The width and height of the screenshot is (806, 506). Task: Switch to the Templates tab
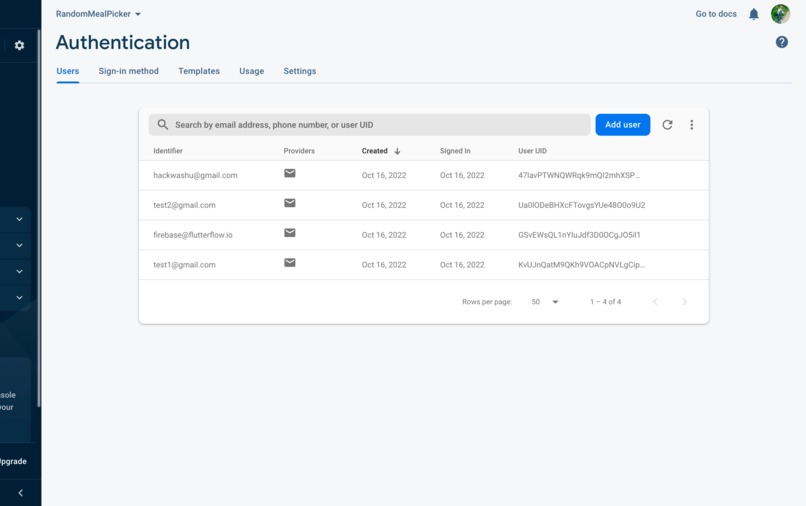(x=199, y=71)
